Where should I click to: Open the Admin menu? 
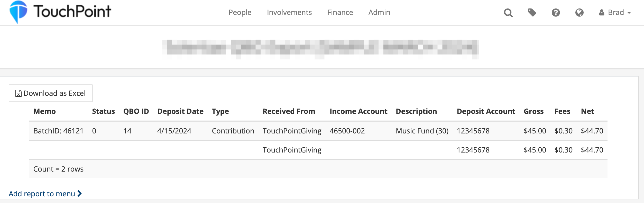click(379, 12)
